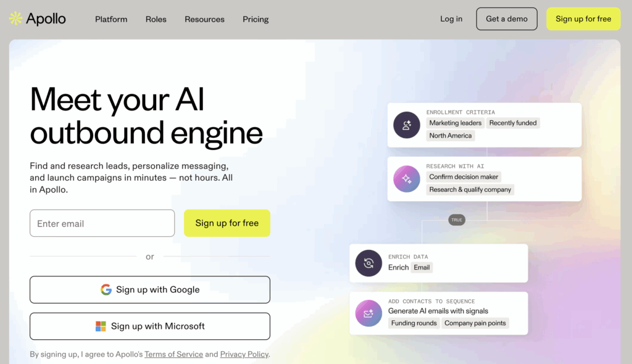This screenshot has height=364, width=632.
Task: Request a demo via Get a demo
Action: pyautogui.click(x=507, y=19)
